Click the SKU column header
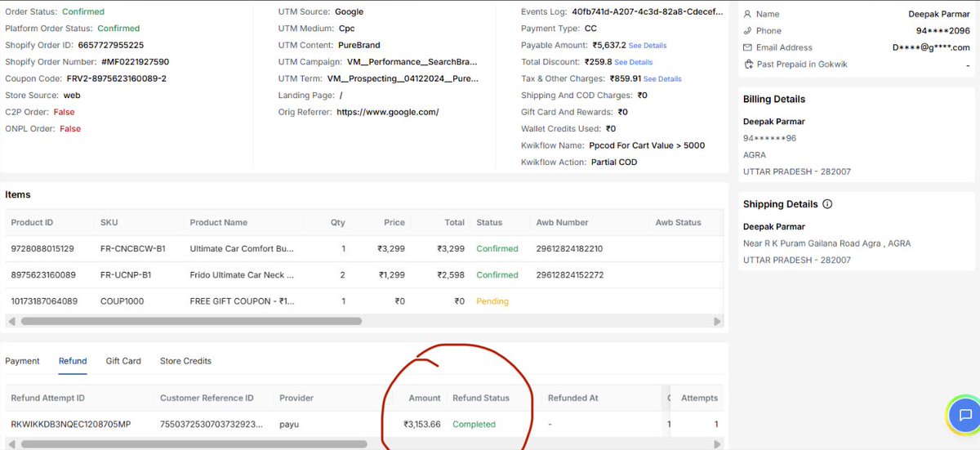Viewport: 980px width, 450px height. coord(109,222)
